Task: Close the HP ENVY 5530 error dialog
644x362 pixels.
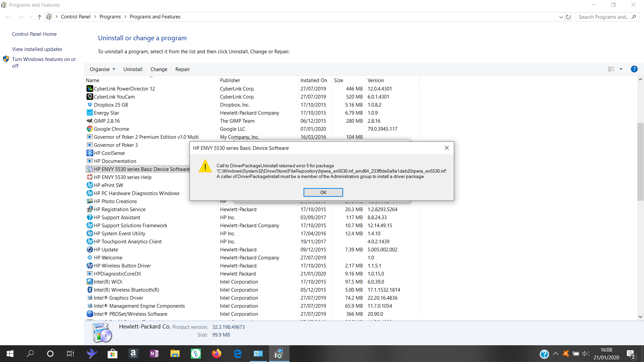Action: click(x=446, y=148)
